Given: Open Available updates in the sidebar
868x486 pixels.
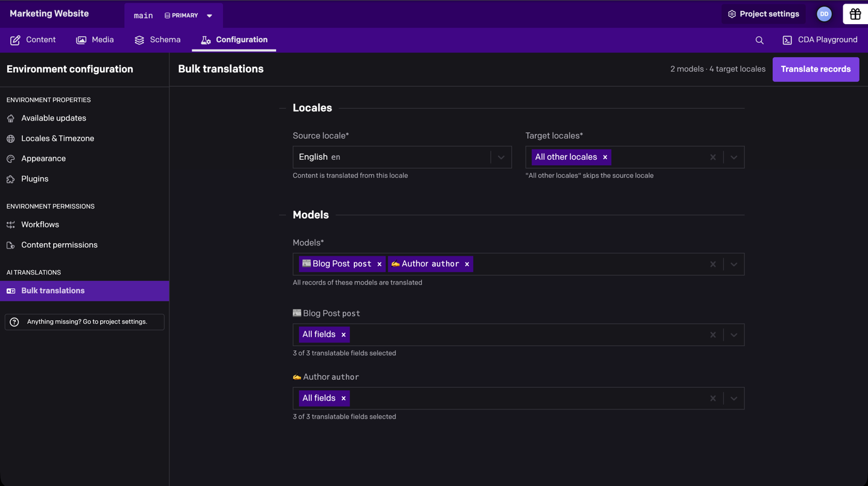Looking at the screenshot, I should click(84, 118).
